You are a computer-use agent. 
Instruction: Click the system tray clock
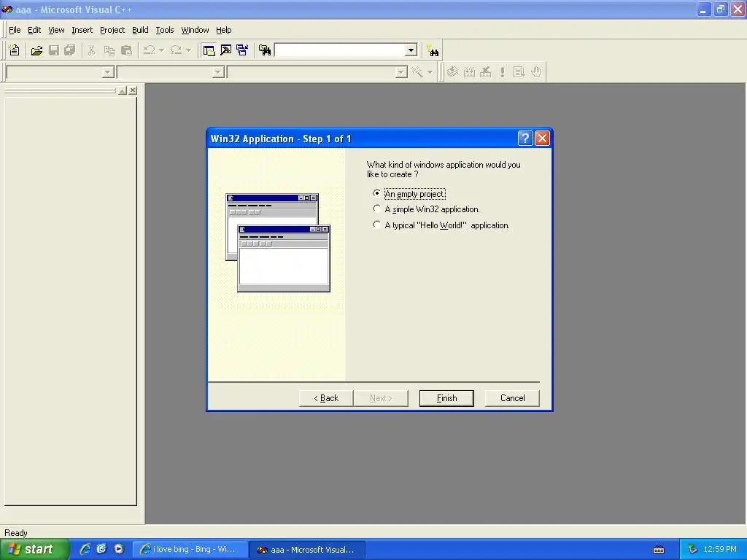tap(720, 549)
